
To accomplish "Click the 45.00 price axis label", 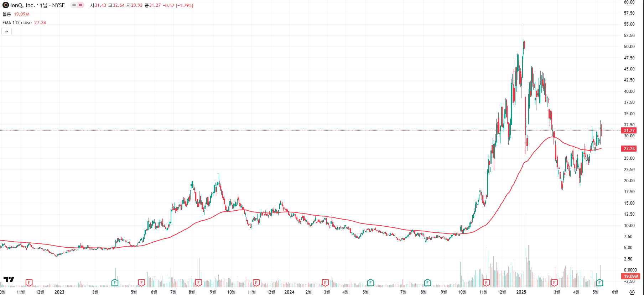I will 629,69.
